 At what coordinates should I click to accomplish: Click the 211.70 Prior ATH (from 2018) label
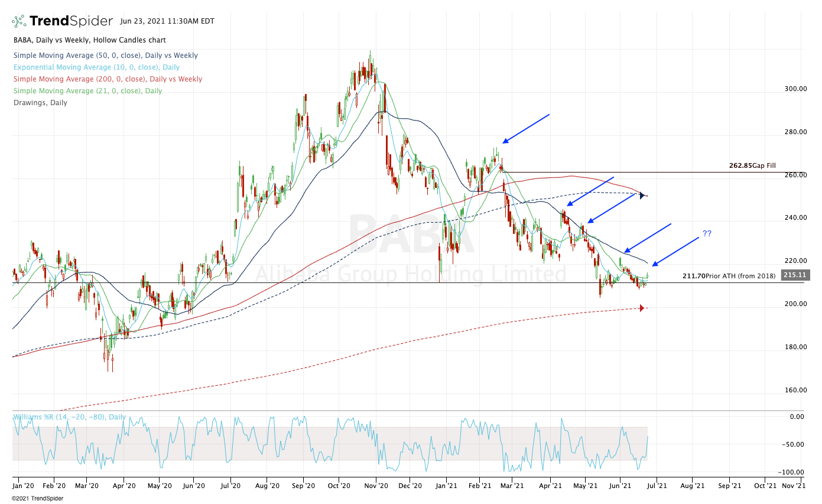(x=729, y=275)
